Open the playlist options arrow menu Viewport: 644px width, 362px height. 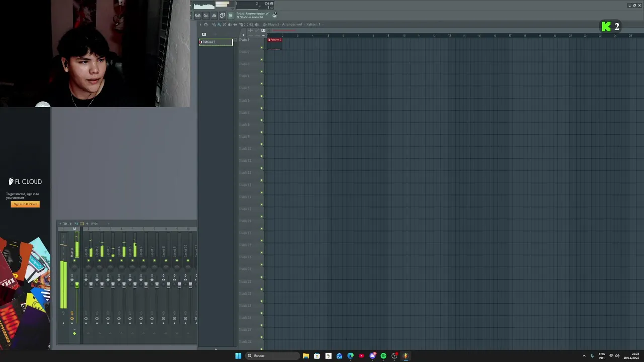click(201, 24)
